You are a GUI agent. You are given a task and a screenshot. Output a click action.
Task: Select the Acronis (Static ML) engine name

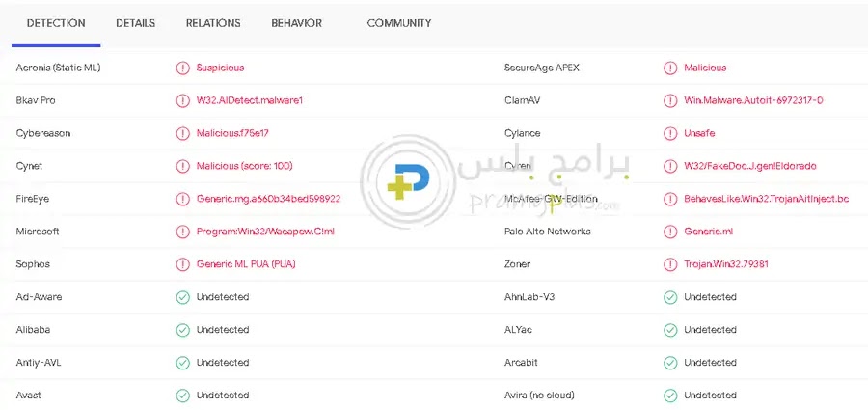point(59,68)
